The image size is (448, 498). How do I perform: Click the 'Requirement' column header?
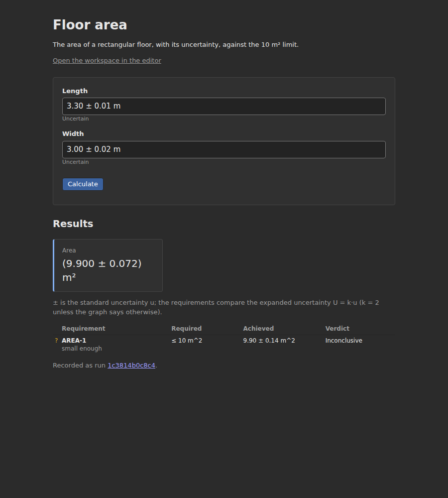(x=84, y=329)
